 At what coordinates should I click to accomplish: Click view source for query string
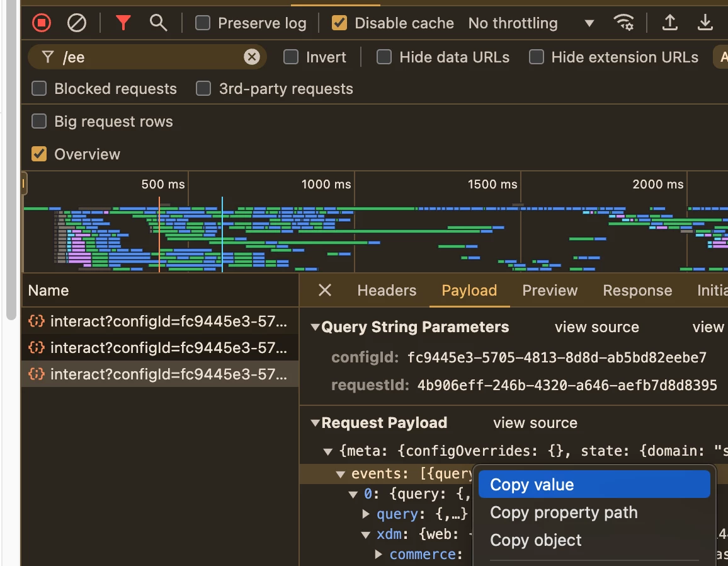click(x=596, y=327)
